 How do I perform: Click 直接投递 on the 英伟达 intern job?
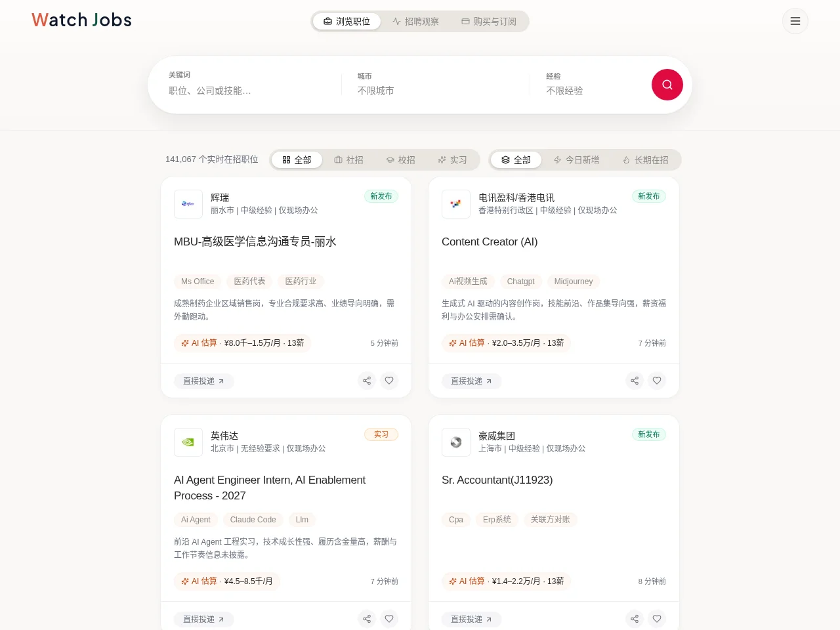[x=204, y=619]
